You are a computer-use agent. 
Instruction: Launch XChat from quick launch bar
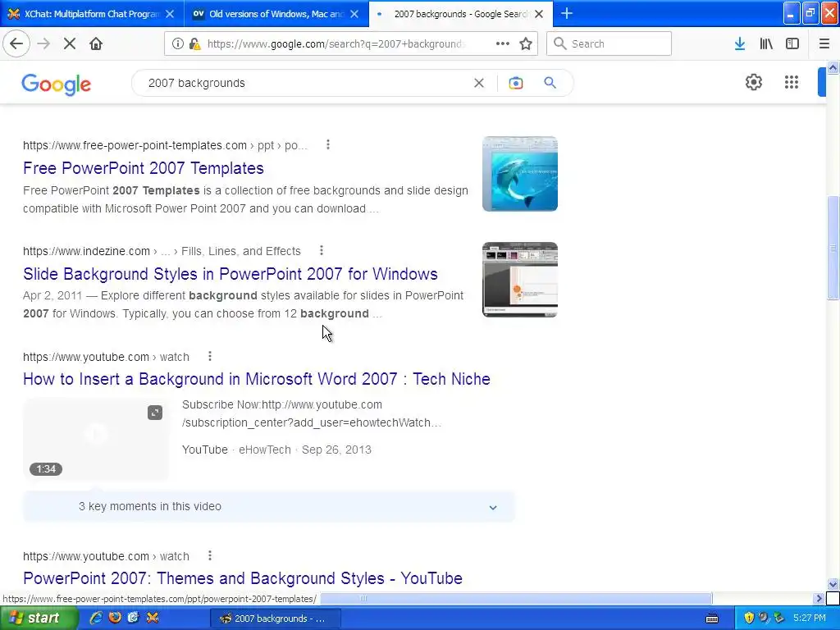(x=152, y=618)
